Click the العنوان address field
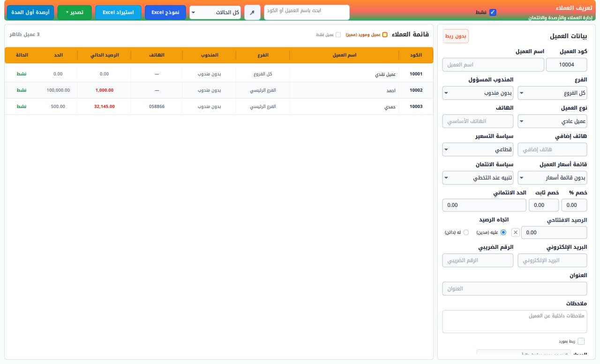 515,289
